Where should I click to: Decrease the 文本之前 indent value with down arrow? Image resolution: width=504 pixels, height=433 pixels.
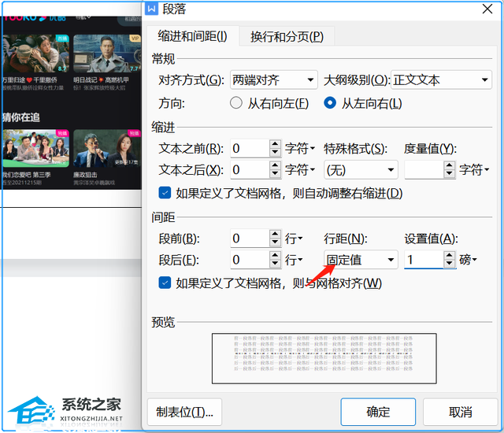[275, 153]
